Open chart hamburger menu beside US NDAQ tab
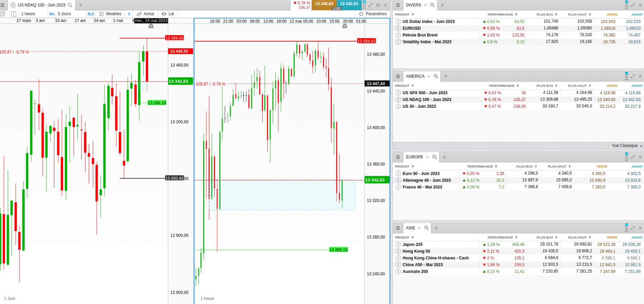 pyautogui.click(x=3, y=5)
